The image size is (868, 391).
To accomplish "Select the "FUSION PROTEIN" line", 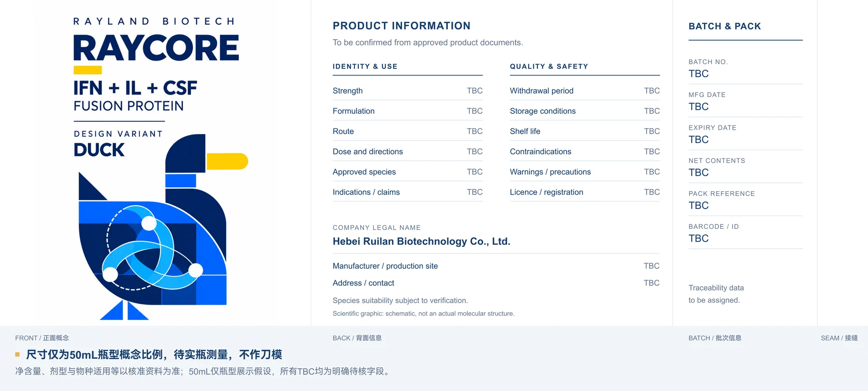I will point(129,106).
